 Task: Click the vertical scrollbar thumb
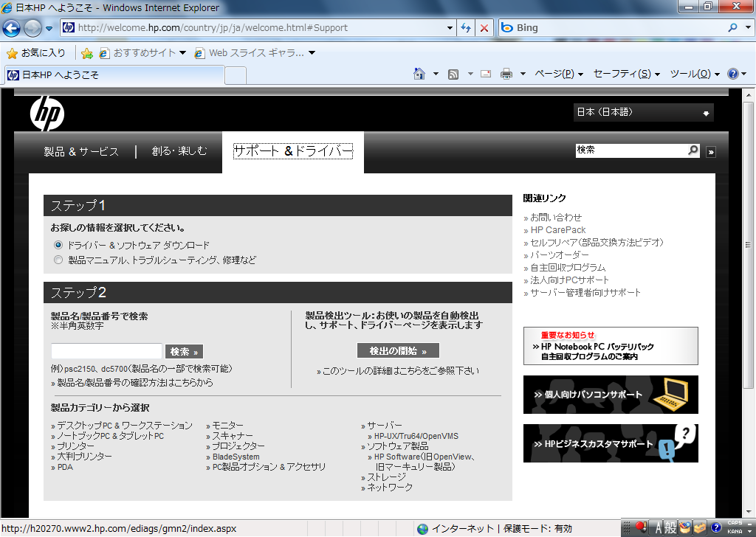point(748,245)
